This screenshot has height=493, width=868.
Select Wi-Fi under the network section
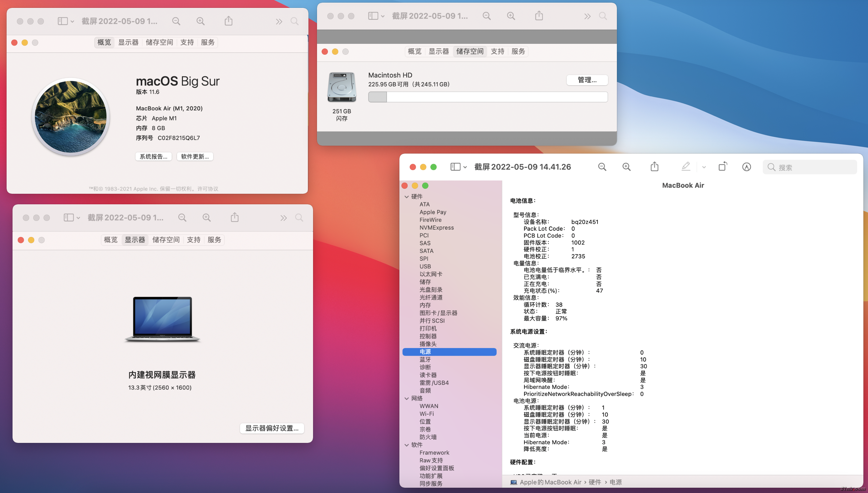[x=426, y=414]
